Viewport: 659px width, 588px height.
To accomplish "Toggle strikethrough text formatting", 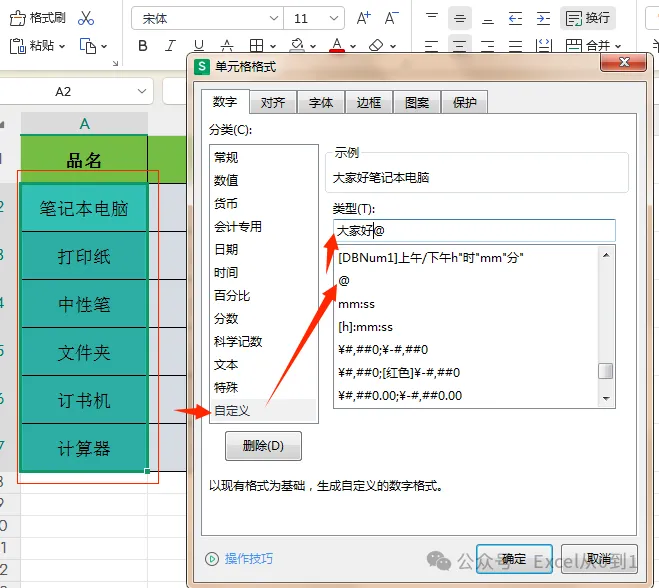I will point(227,45).
